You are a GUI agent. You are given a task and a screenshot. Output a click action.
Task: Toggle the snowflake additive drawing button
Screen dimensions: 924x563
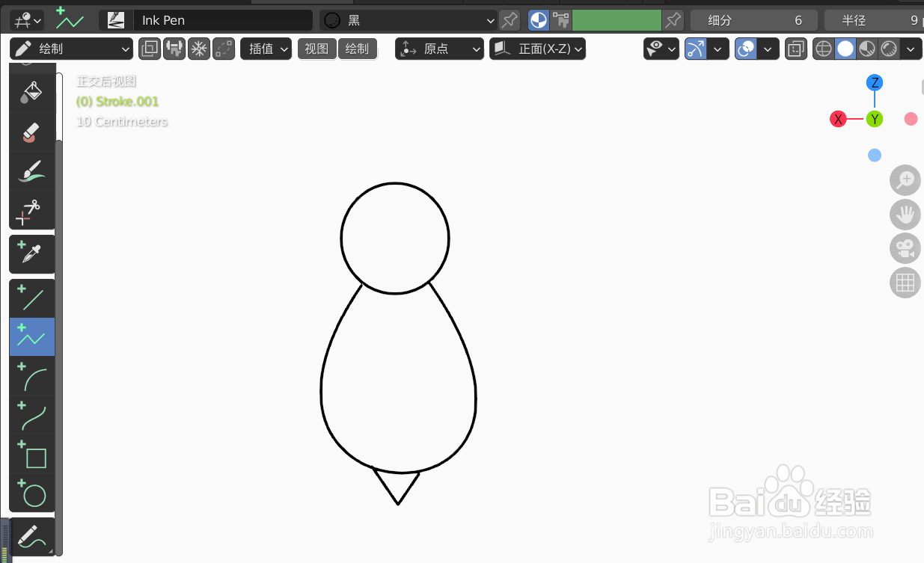199,49
